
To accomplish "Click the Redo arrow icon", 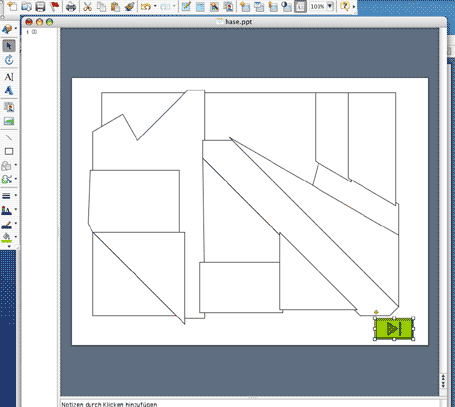I will 165,6.
